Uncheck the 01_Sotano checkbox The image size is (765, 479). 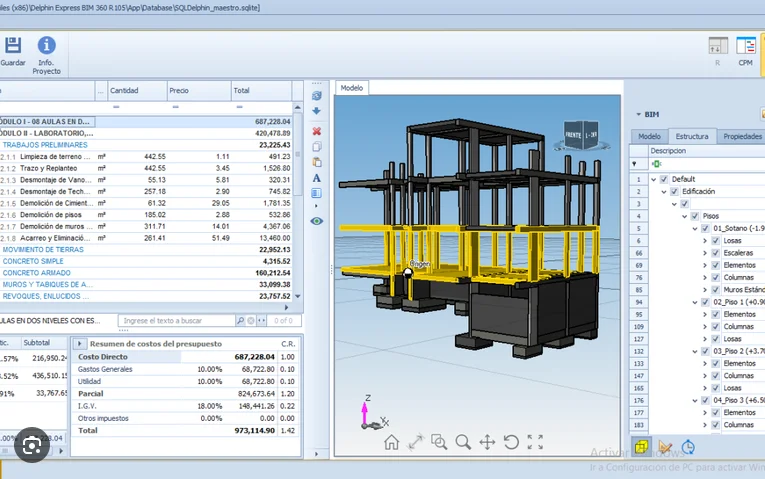705,228
